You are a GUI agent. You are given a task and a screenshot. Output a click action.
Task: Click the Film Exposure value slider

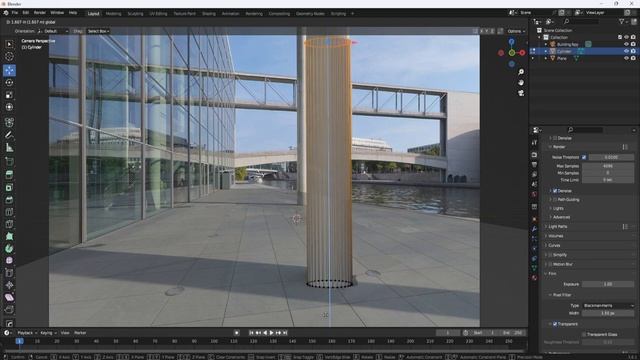coord(608,284)
